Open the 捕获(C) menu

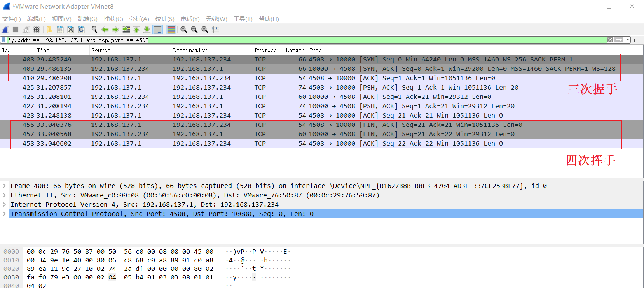tap(113, 19)
